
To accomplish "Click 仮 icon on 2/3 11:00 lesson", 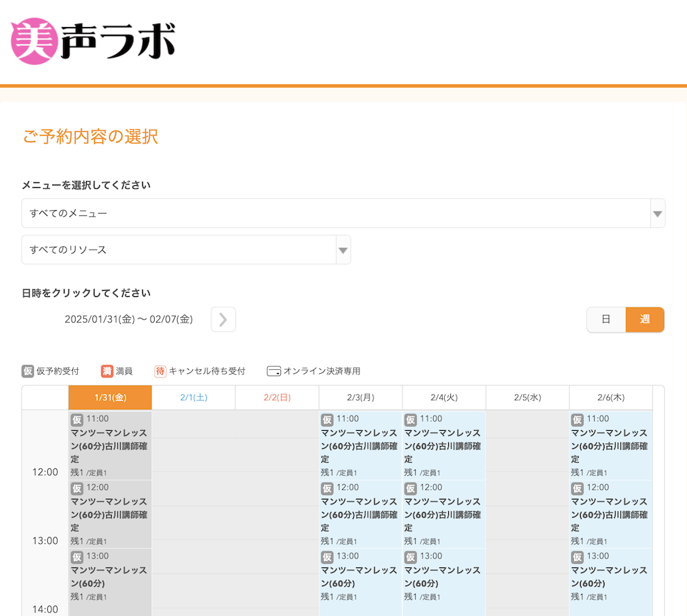I will pos(327,420).
